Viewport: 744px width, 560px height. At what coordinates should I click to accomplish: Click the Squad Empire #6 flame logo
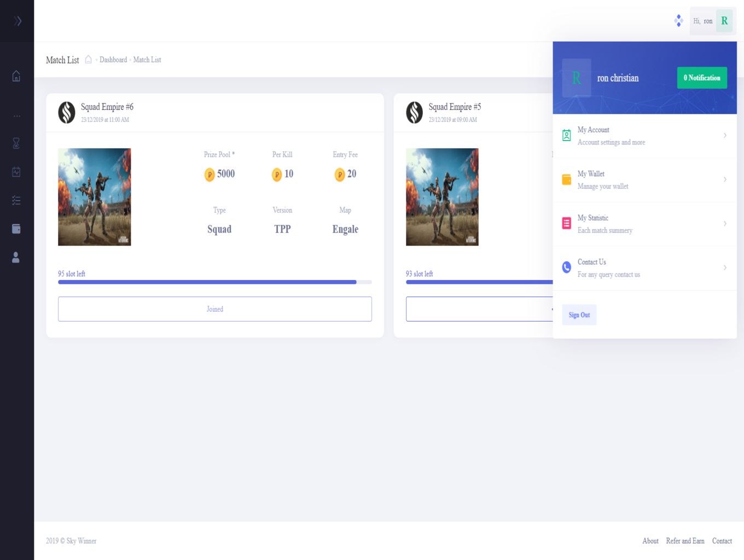[x=67, y=113]
